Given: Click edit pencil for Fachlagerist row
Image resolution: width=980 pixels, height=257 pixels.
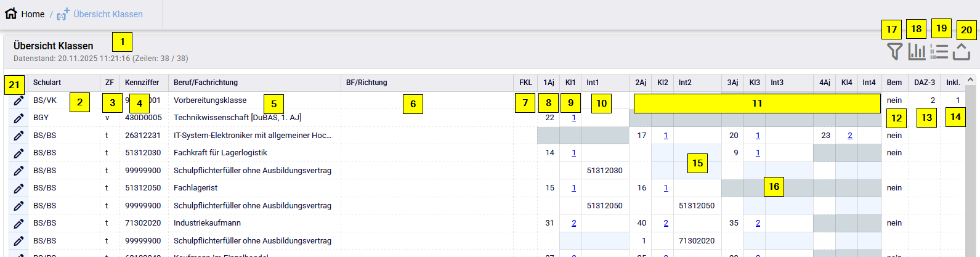Looking at the screenshot, I should (x=18, y=188).
